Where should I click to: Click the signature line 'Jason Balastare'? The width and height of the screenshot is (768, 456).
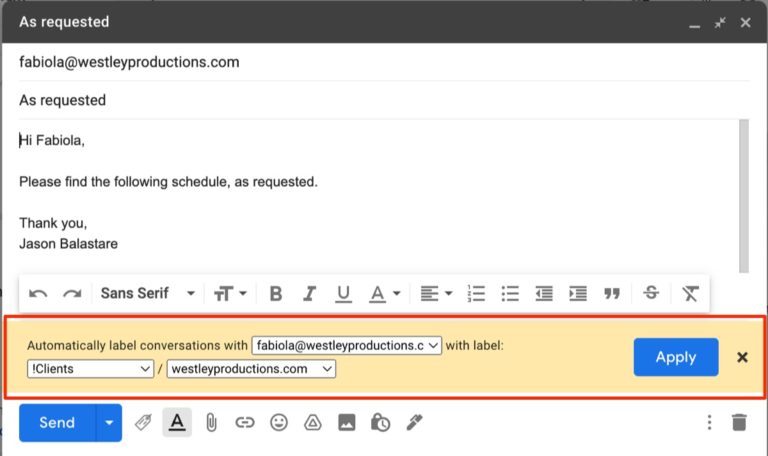click(69, 244)
